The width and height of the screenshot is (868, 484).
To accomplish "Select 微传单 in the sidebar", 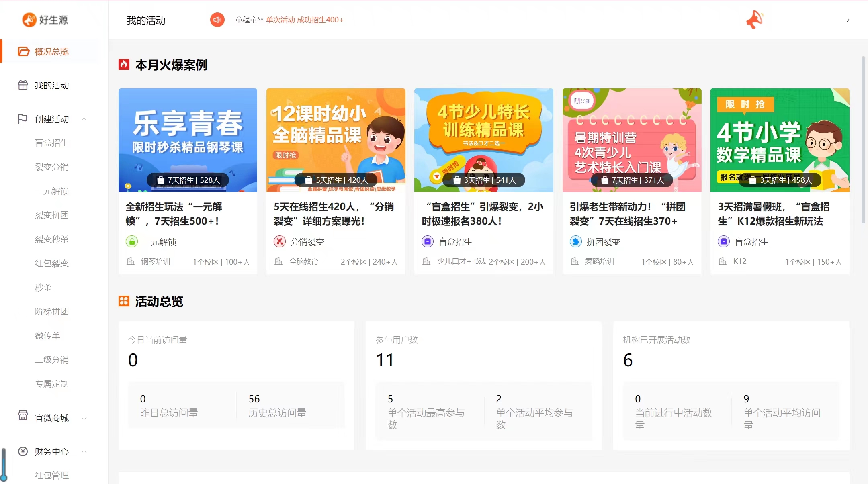I will click(x=47, y=335).
